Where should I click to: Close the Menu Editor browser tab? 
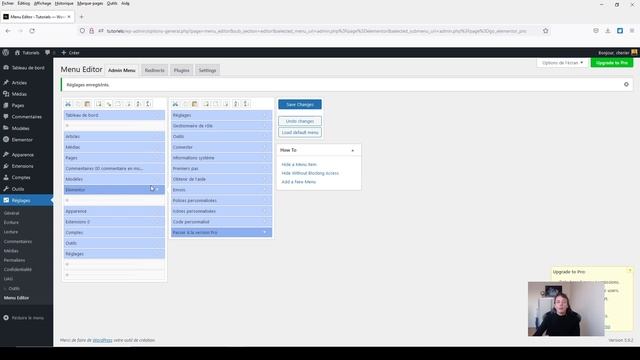[69, 17]
